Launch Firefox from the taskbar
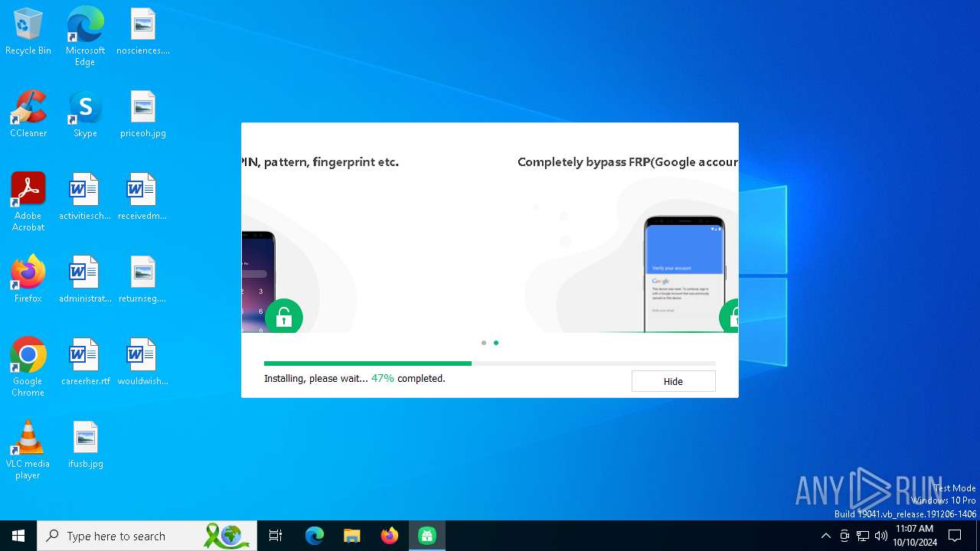This screenshot has height=551, width=980. (390, 536)
